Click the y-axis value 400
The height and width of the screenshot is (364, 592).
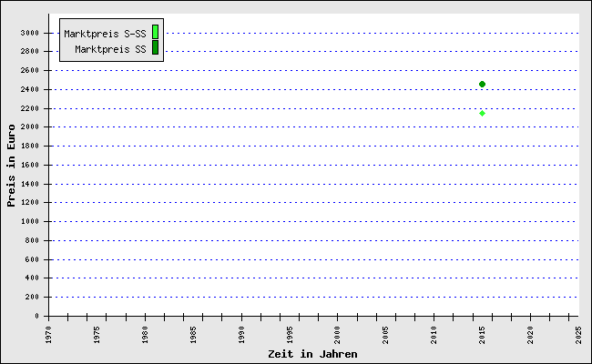tap(32, 278)
